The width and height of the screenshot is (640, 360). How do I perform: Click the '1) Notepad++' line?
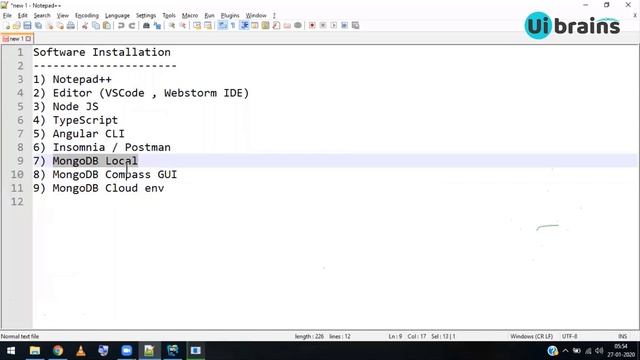pos(72,79)
